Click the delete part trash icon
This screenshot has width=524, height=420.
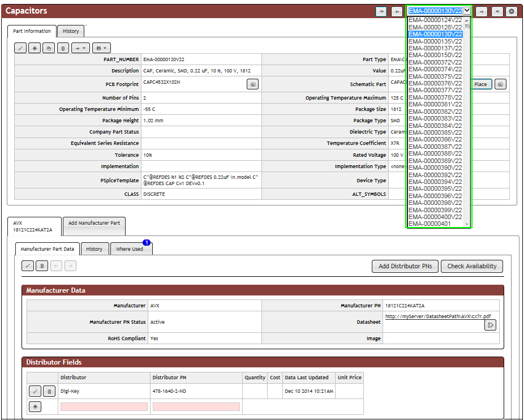tap(63, 48)
